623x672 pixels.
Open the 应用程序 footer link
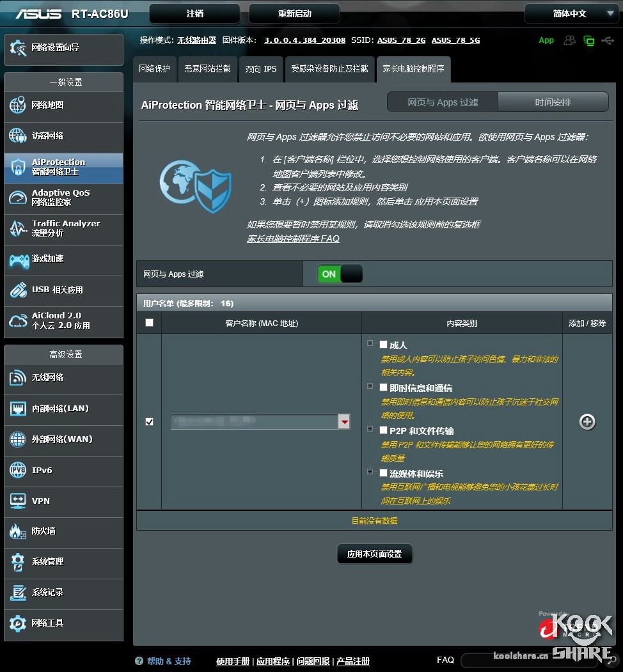[x=273, y=661]
